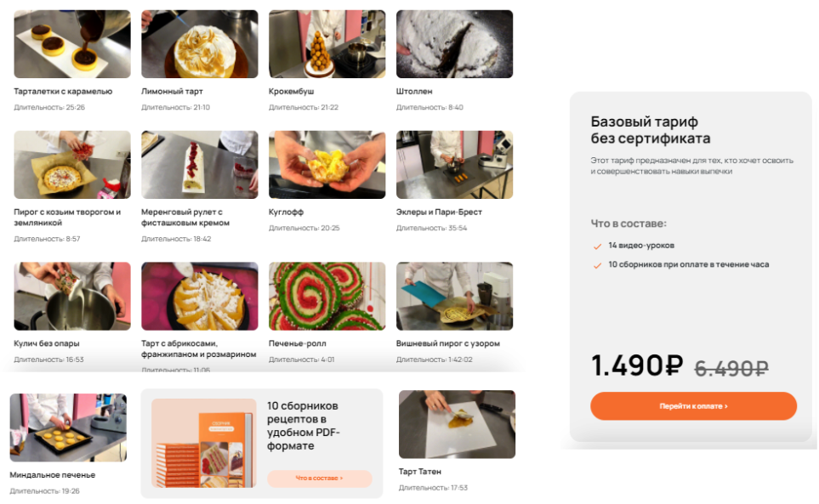Click the 'Меренговый рулет с фисташковым кремом' title
Viewport: 819px width, 504px height.
(x=185, y=217)
